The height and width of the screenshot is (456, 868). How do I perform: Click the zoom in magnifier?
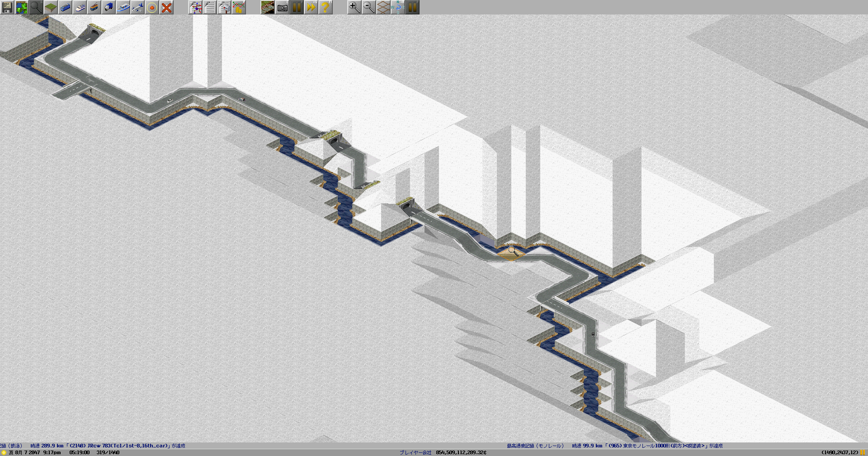tap(354, 7)
